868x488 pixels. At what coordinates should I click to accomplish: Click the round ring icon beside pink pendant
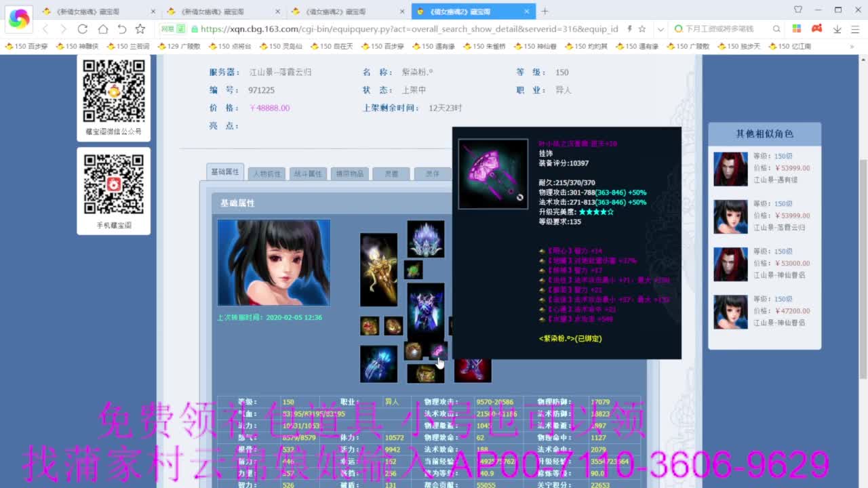pos(414,350)
